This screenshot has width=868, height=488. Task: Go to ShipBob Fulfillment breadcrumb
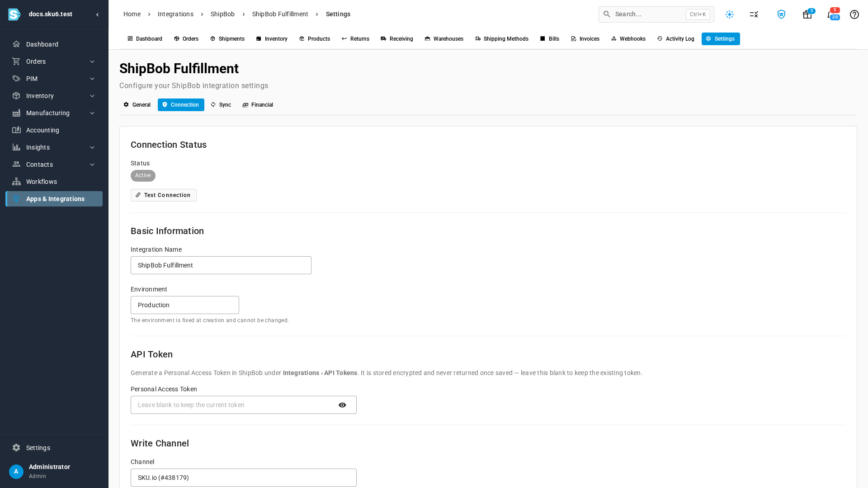click(x=280, y=14)
